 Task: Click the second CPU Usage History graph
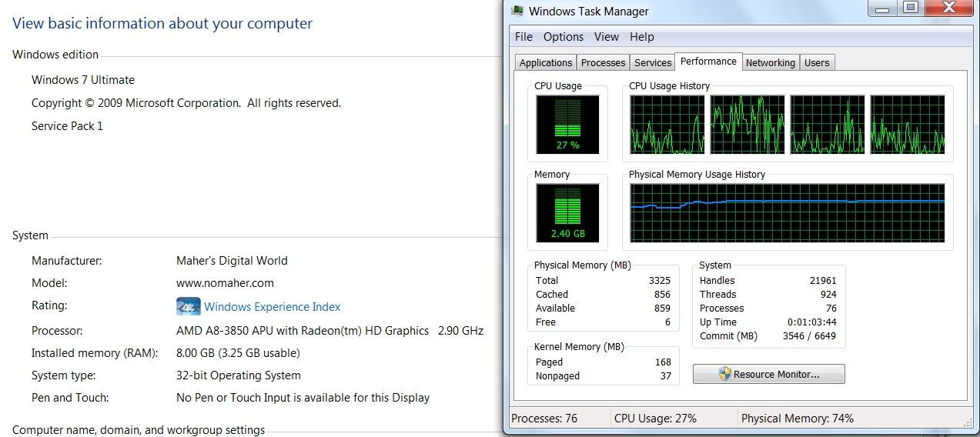748,124
